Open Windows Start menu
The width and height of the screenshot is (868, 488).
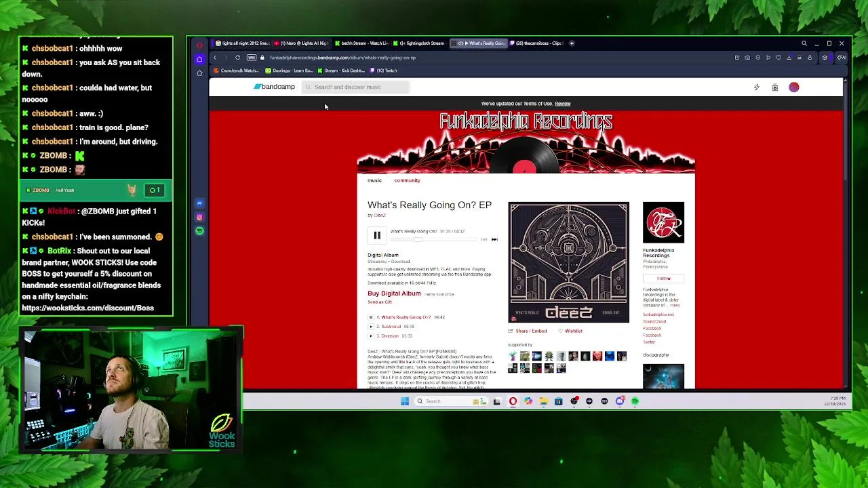[405, 401]
